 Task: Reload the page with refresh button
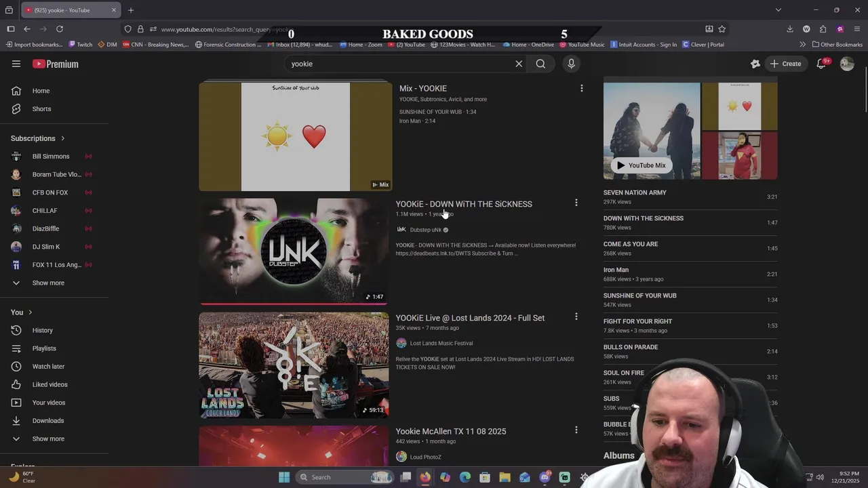tap(60, 29)
